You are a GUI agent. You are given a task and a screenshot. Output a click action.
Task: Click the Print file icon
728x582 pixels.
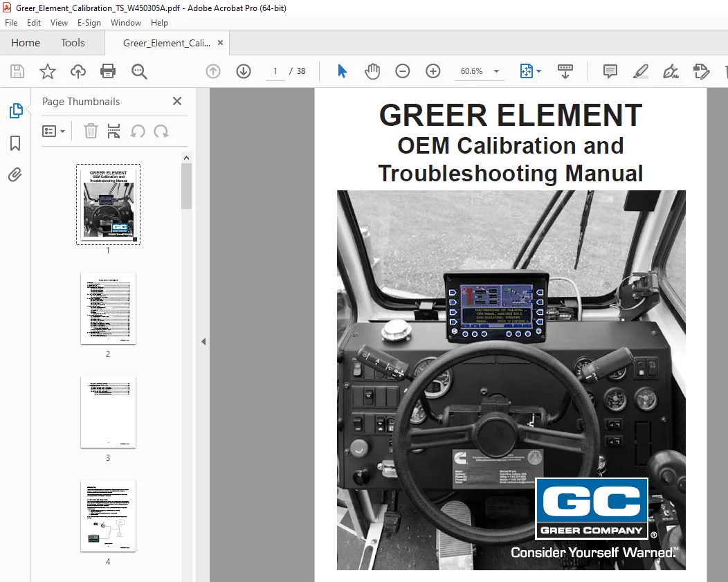point(108,71)
